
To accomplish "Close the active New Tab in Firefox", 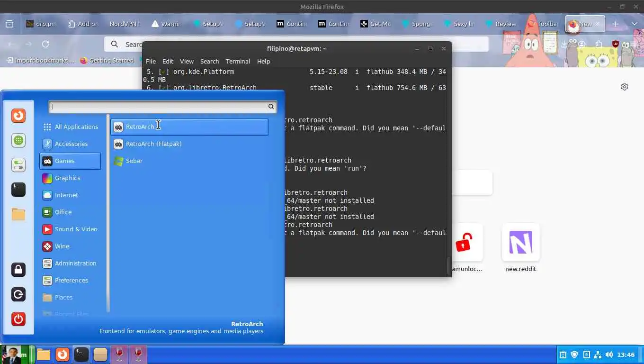I will point(598,24).
